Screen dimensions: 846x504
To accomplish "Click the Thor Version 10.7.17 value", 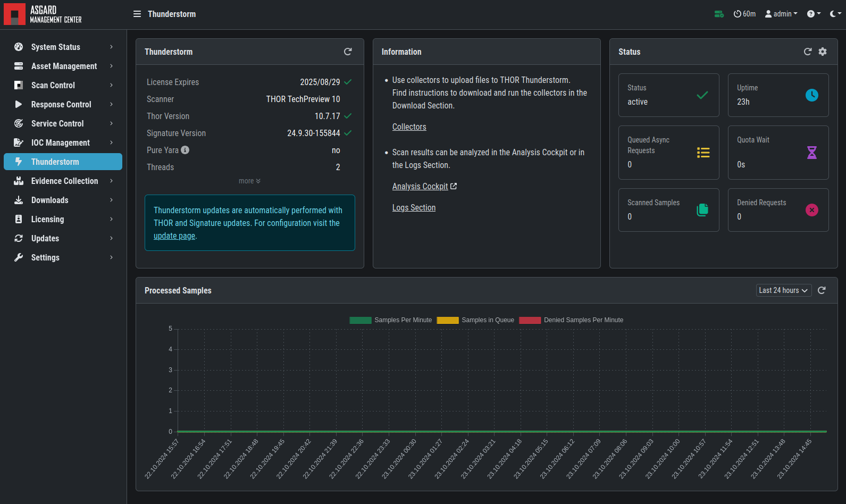I will click(327, 116).
